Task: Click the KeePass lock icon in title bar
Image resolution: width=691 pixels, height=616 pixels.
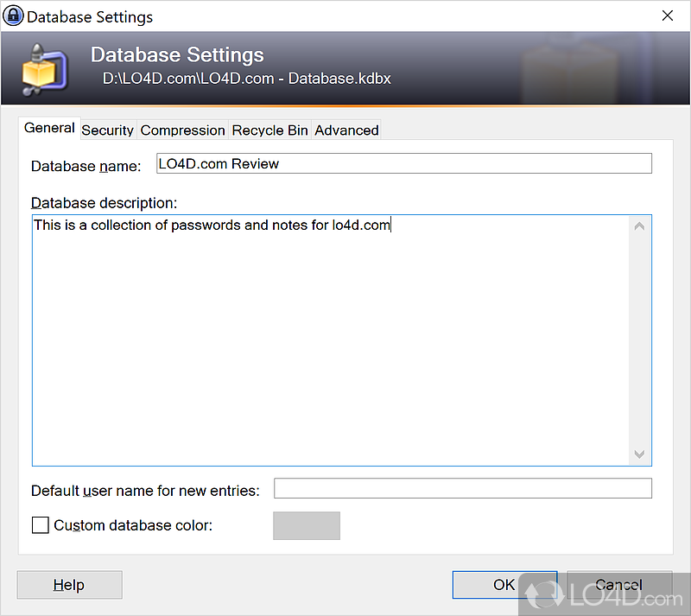Action: point(13,16)
